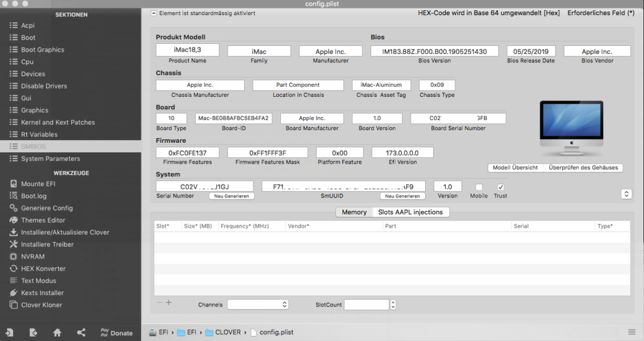The width and height of the screenshot is (644, 341).
Task: Click the Firmware Features field
Action: click(187, 153)
